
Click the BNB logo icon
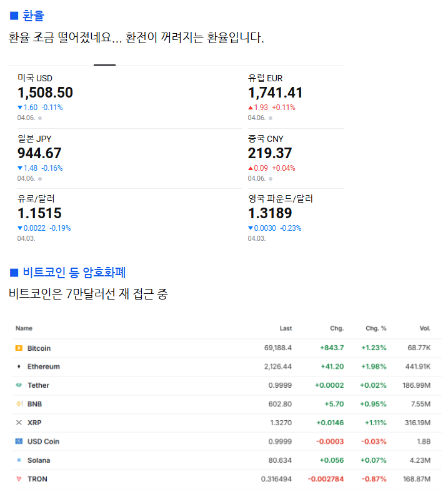coord(19,404)
